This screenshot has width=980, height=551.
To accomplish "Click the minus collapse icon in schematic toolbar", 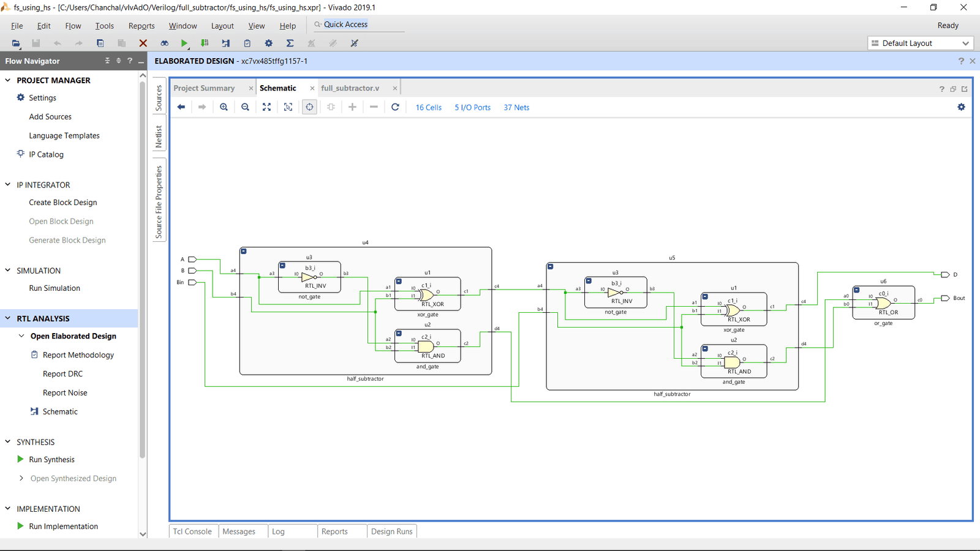I will 374,107.
